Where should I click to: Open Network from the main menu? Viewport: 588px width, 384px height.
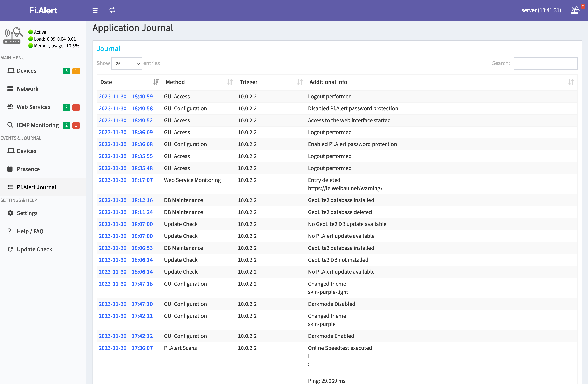click(27, 89)
